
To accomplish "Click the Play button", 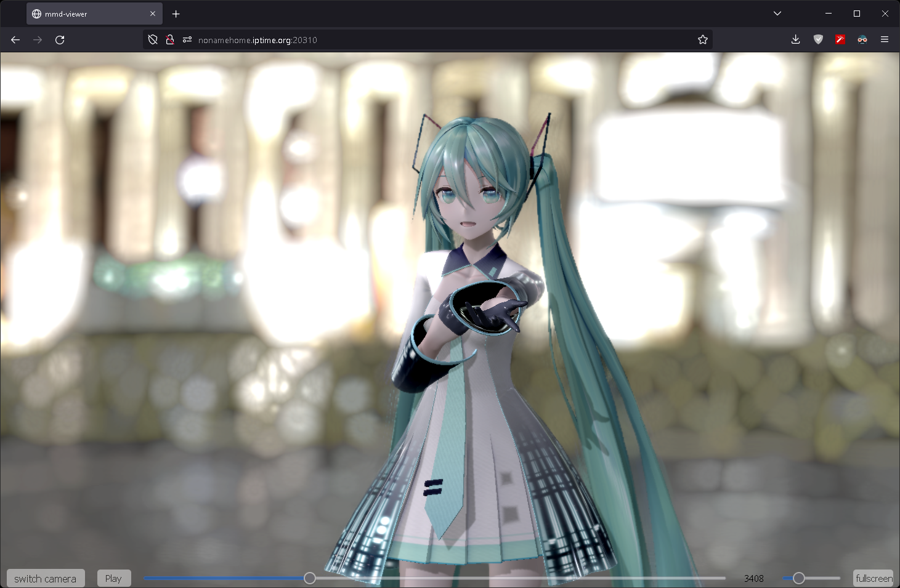I will tap(114, 579).
